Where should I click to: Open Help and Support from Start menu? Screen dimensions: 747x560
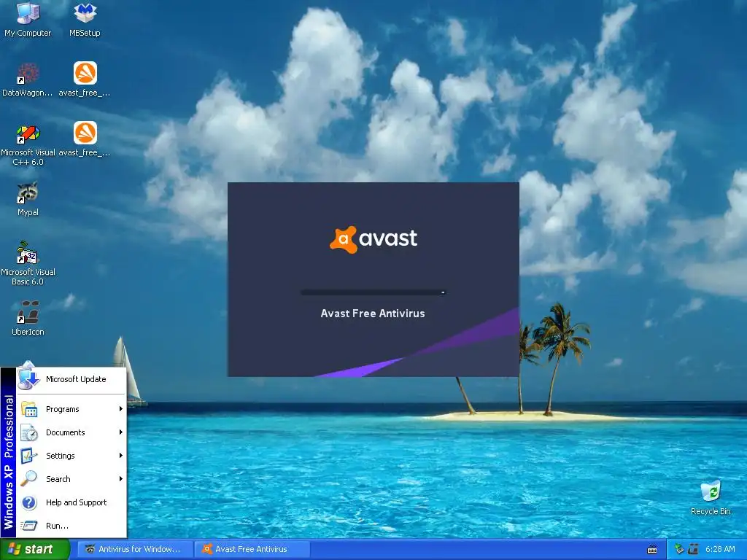click(x=72, y=502)
